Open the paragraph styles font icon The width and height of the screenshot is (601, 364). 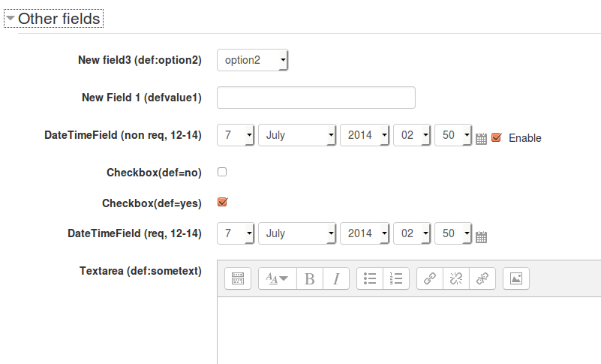(x=277, y=278)
